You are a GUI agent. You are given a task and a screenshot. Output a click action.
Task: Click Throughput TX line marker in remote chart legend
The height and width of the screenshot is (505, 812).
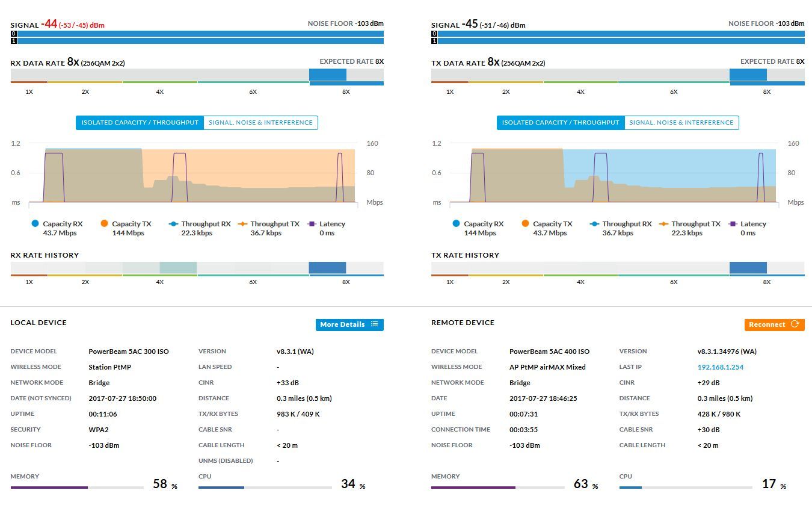pyautogui.click(x=663, y=224)
